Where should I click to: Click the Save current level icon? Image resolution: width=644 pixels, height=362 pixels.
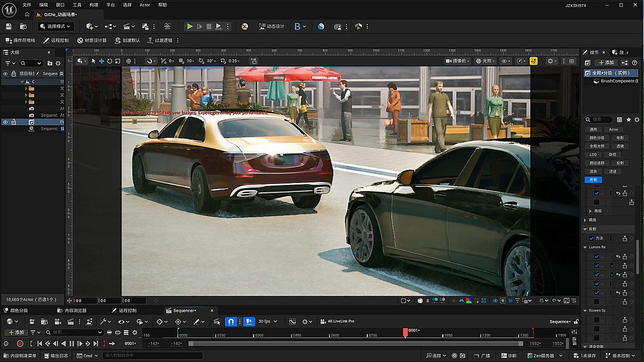pos(8,26)
